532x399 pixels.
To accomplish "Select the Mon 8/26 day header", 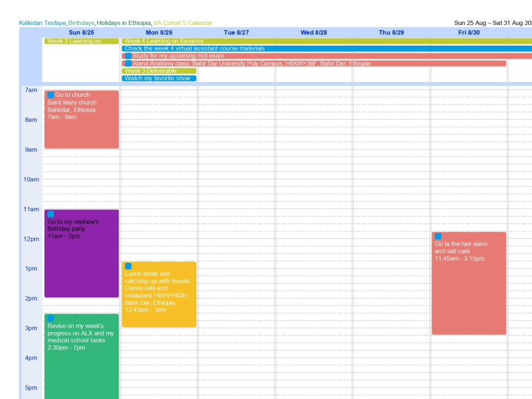I will (x=159, y=32).
